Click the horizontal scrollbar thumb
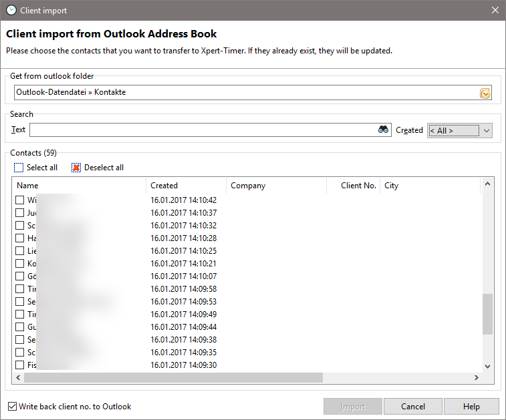The width and height of the screenshot is (506, 420). (x=173, y=378)
